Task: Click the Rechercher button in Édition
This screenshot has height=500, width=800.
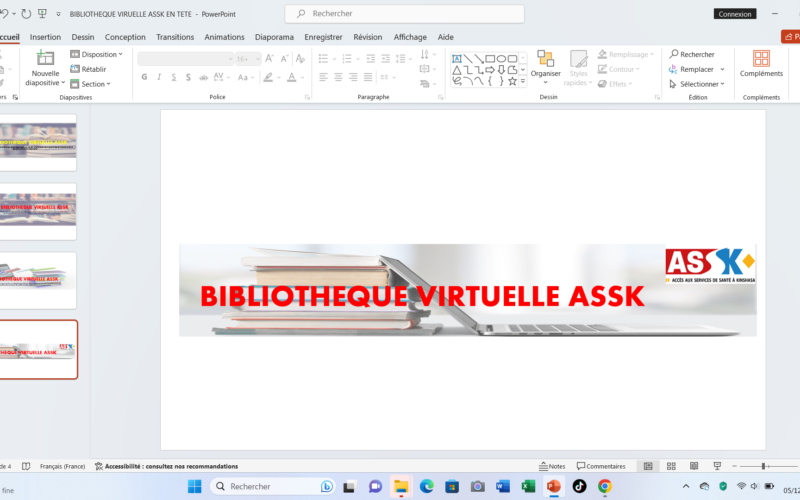Action: 692,54
